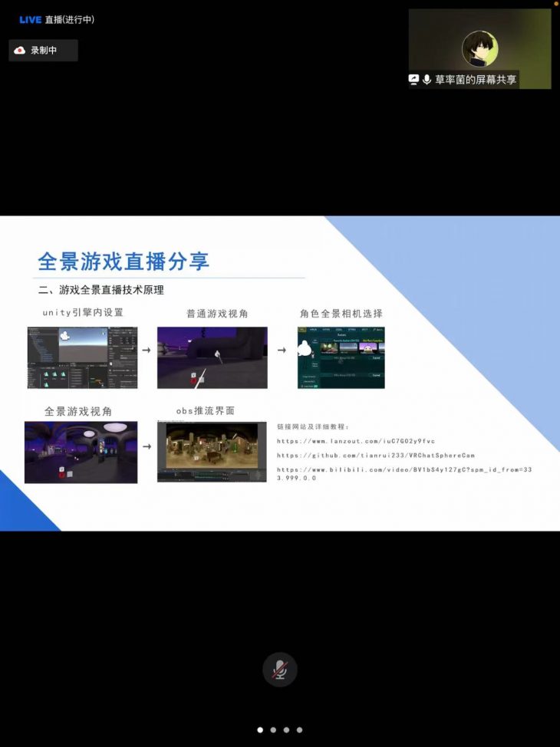The width and height of the screenshot is (560, 747).
Task: Jump to the fourth page indicator dot
Action: 299,730
